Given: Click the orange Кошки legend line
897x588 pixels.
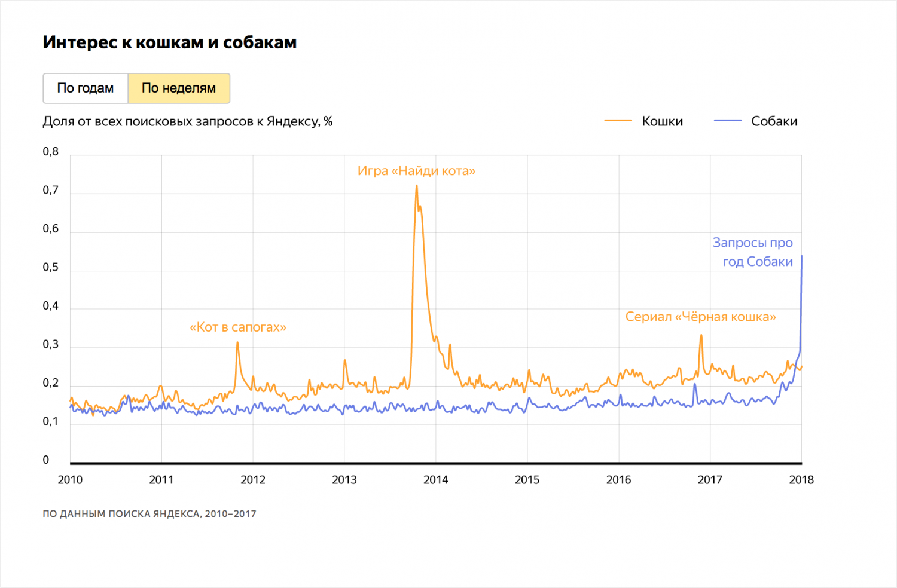Looking at the screenshot, I should [618, 121].
